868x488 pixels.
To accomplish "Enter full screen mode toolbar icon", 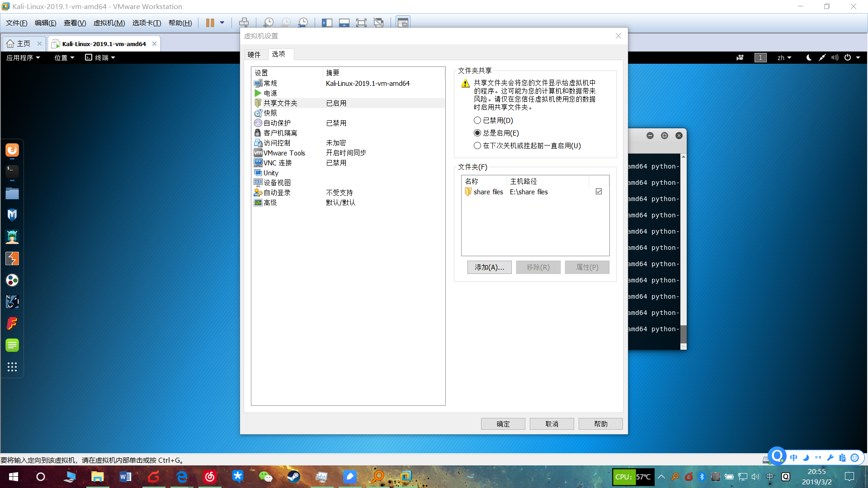I will [361, 23].
